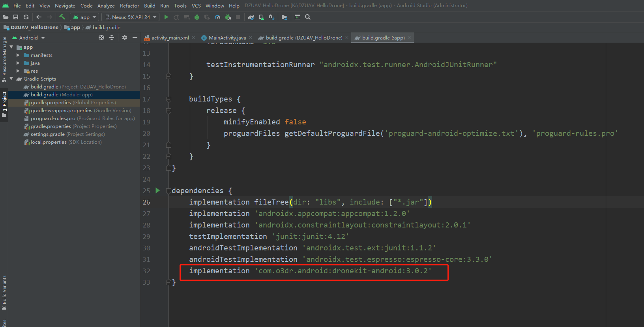The width and height of the screenshot is (644, 327).
Task: Click the locate/scroll from source target icon
Action: click(101, 38)
